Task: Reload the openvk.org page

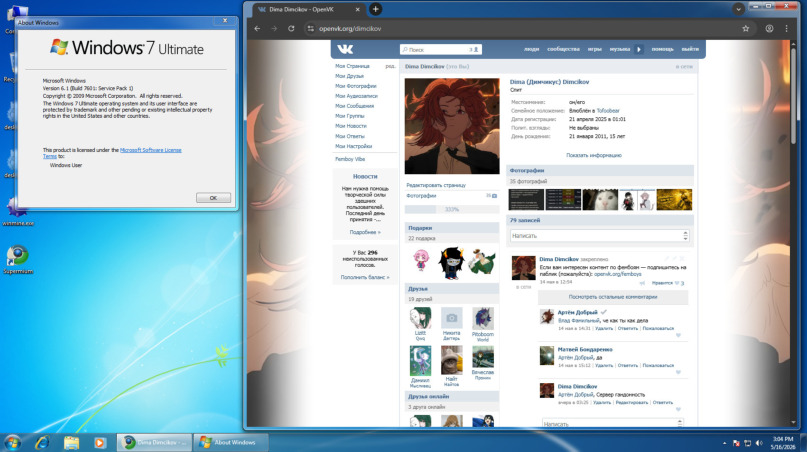Action: (x=291, y=29)
